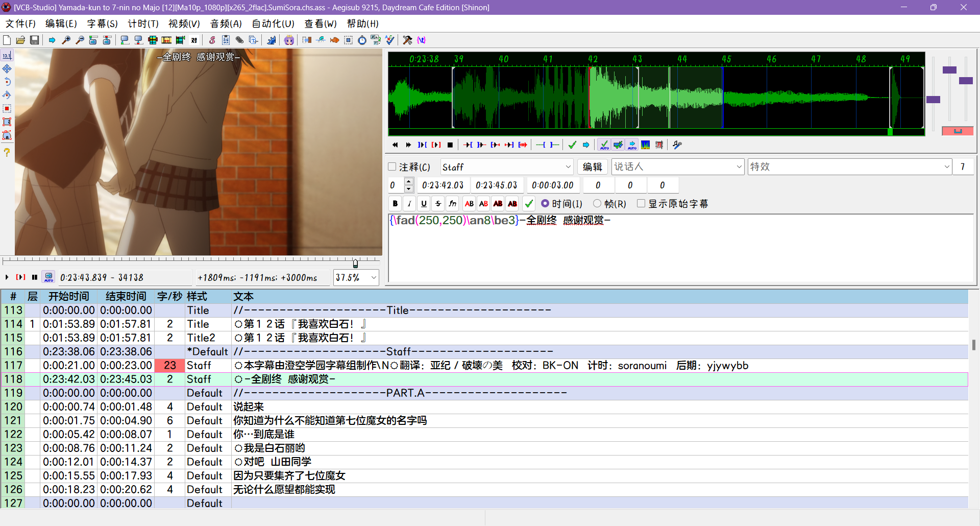Choose font with the fn button
Screen dimensions: 980x526
click(x=452, y=204)
